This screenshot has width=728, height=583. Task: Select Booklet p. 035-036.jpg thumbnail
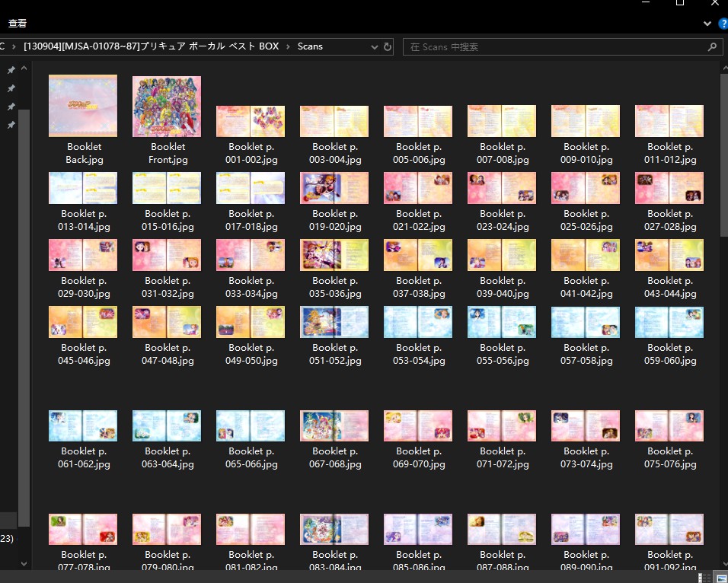(334, 255)
